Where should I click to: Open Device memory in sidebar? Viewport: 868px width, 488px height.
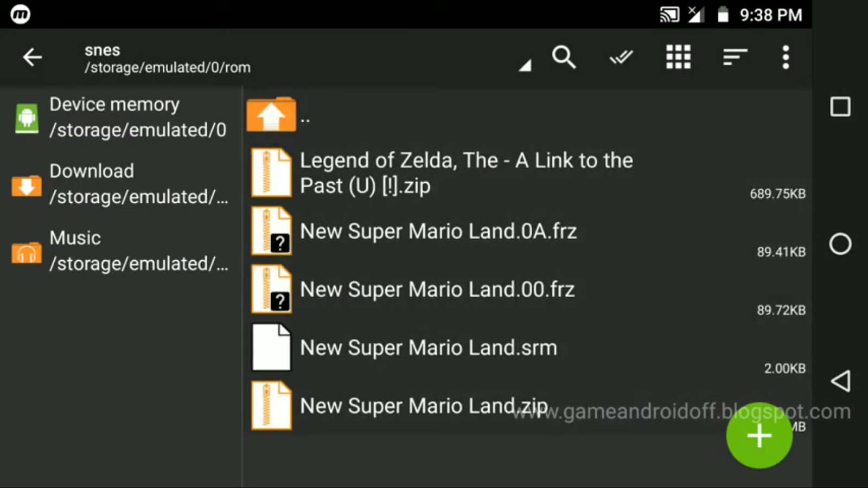pos(122,117)
